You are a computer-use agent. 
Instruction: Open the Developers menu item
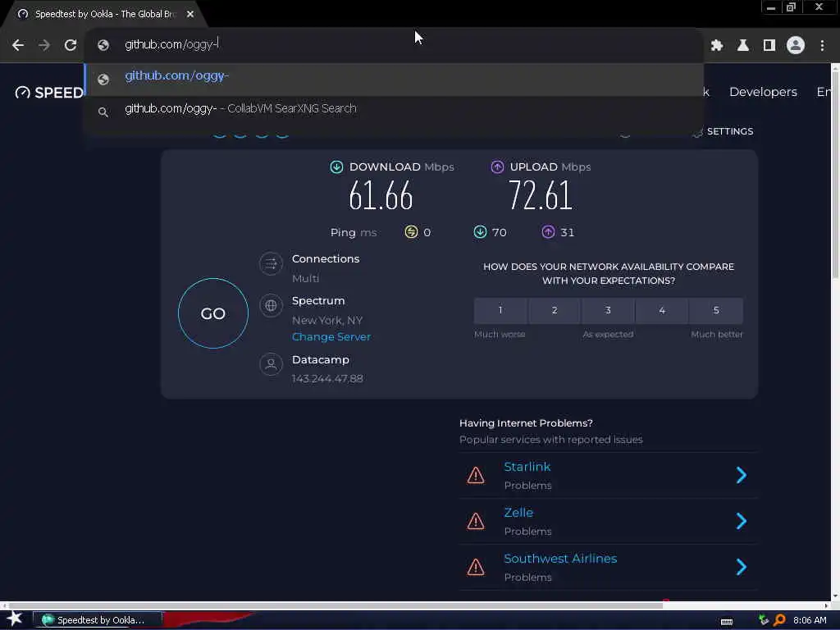763,92
